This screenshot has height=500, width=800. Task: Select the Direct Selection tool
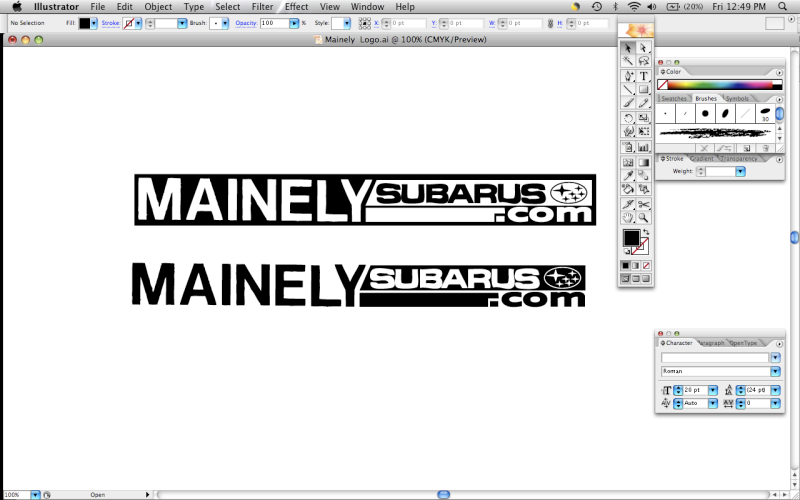pyautogui.click(x=643, y=48)
